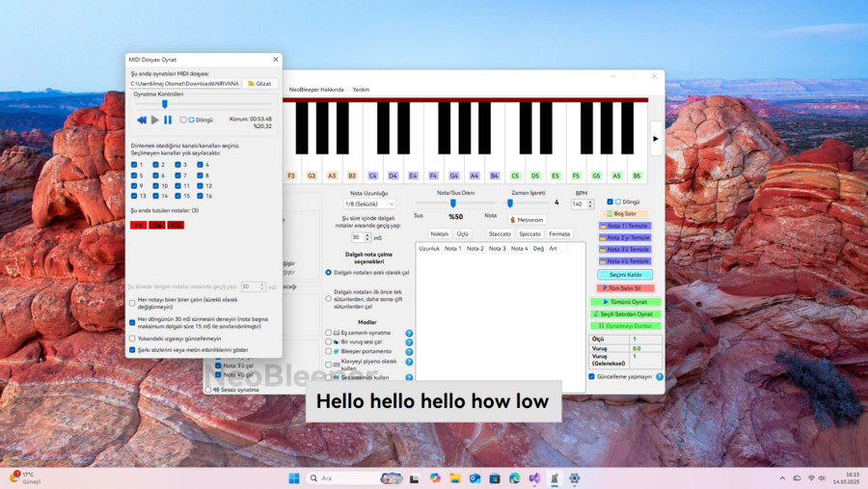The image size is (868, 489).
Task: Click Tümünü Oynat to play all
Action: coord(625,302)
